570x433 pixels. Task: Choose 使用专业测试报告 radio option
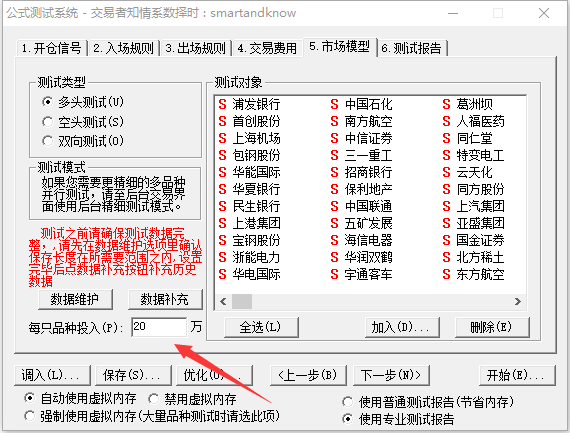pyautogui.click(x=398, y=419)
